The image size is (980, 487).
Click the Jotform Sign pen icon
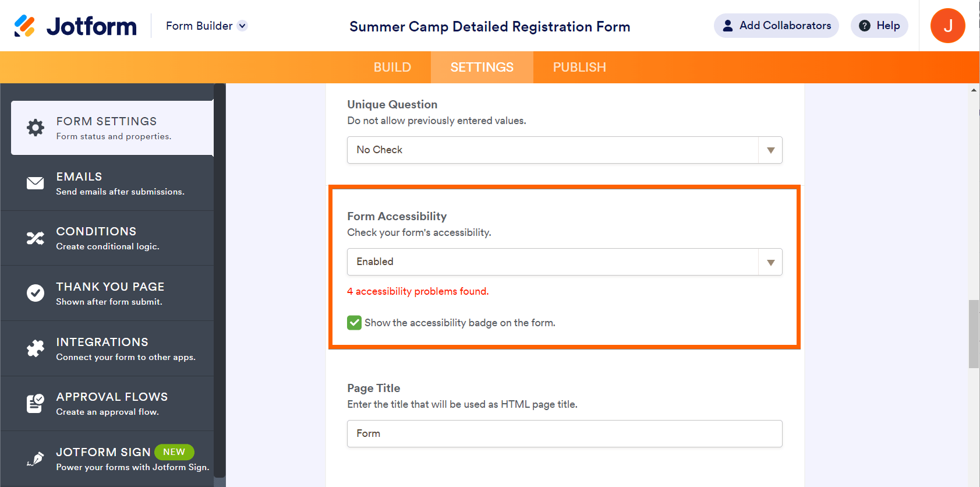36,458
